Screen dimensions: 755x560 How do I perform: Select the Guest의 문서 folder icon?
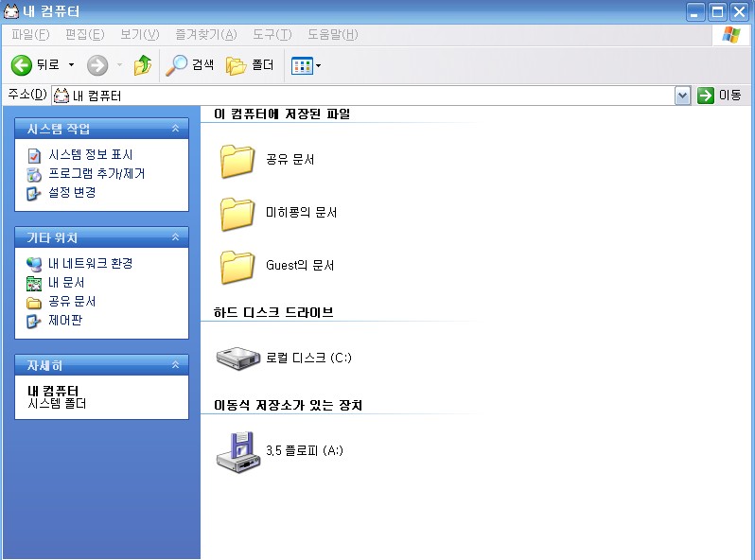click(237, 268)
